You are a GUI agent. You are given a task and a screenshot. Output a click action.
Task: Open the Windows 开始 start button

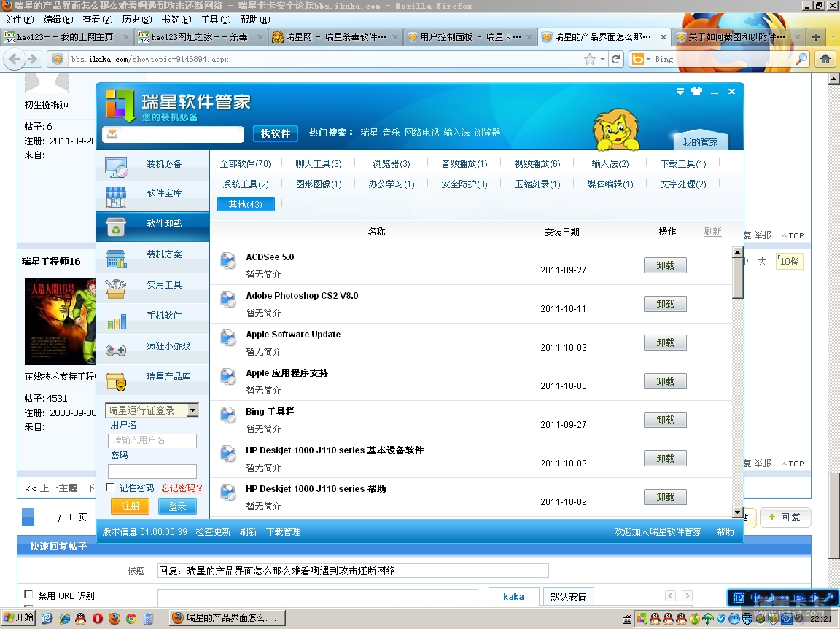point(17,618)
